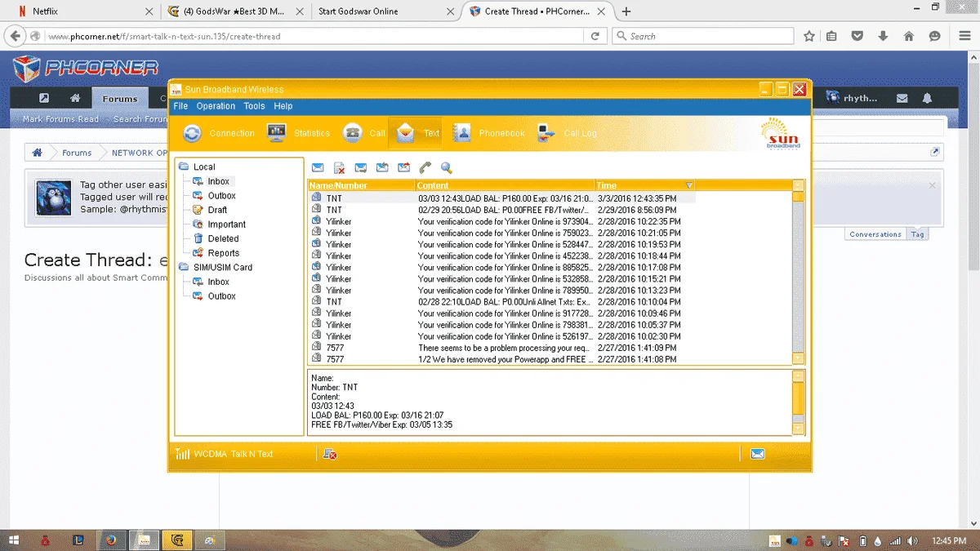
Task: Click the resend message icon with red arrow
Action: coord(403,168)
